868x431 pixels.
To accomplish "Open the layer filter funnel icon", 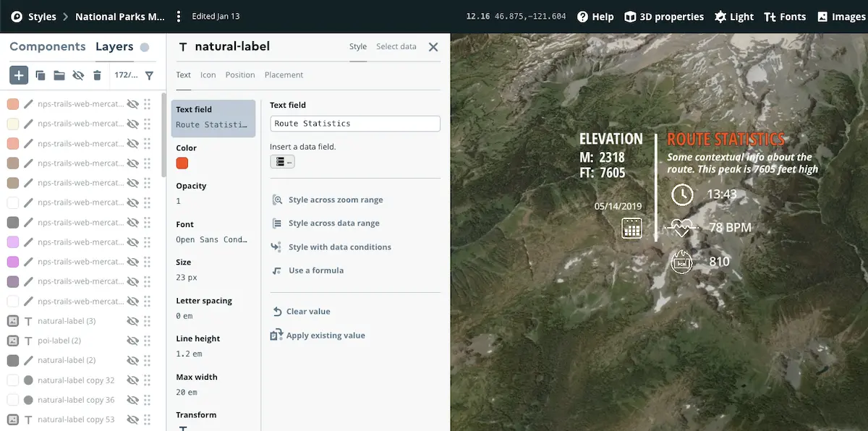I will click(149, 75).
